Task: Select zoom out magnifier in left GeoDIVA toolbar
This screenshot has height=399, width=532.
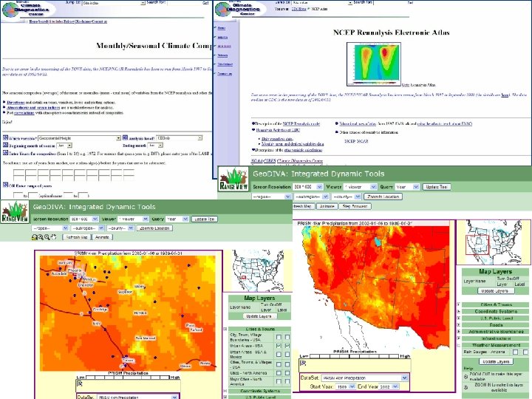Action: coord(47,237)
